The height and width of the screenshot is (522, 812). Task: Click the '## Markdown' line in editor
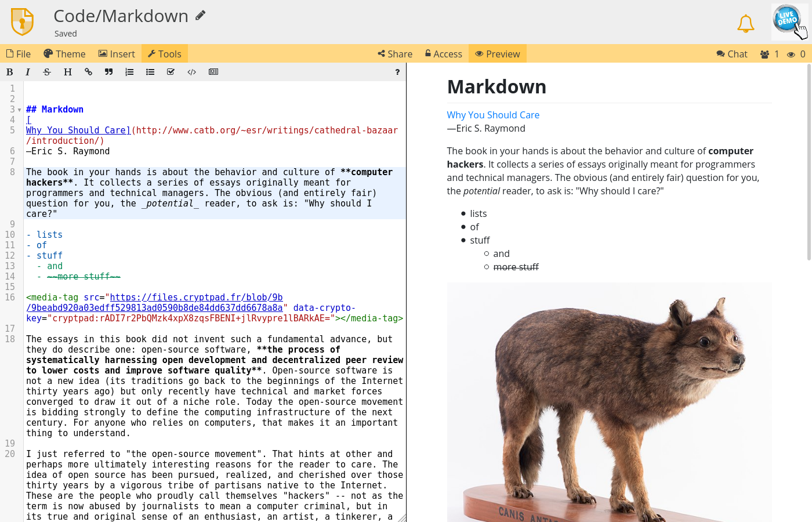55,110
